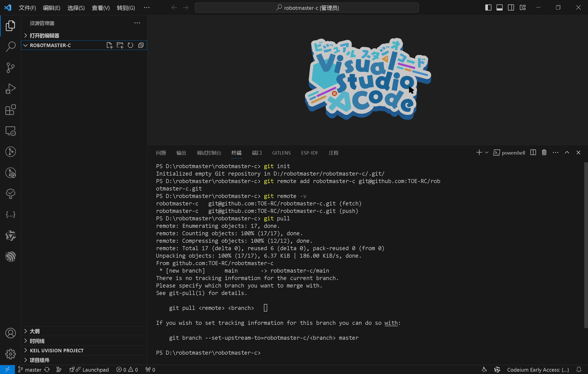Open the Accounts icon
The image size is (588, 374).
point(10,333)
